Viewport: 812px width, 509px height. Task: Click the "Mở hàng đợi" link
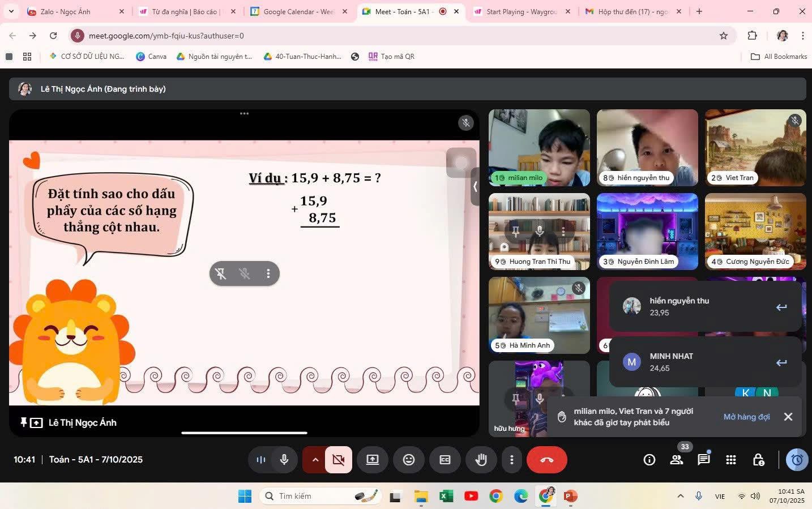click(746, 417)
